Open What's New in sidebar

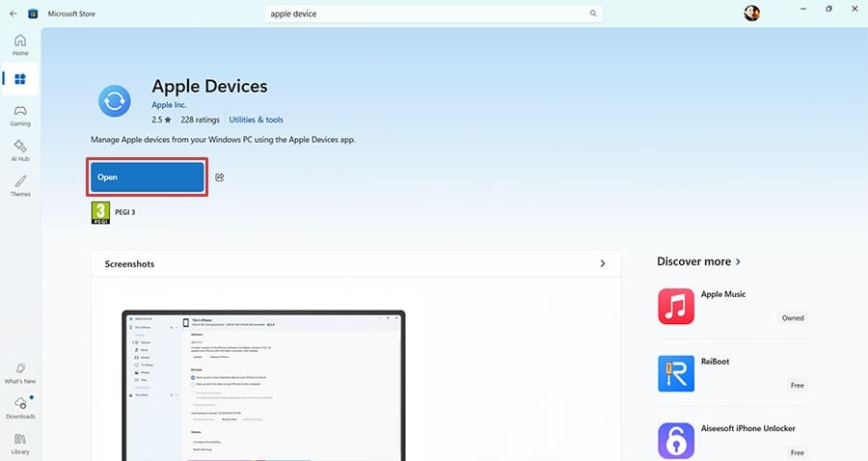point(20,373)
